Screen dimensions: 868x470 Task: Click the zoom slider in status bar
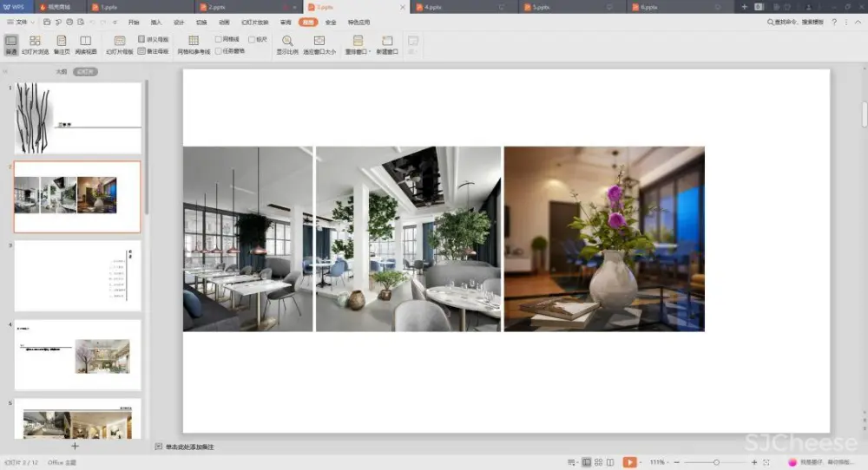click(715, 462)
